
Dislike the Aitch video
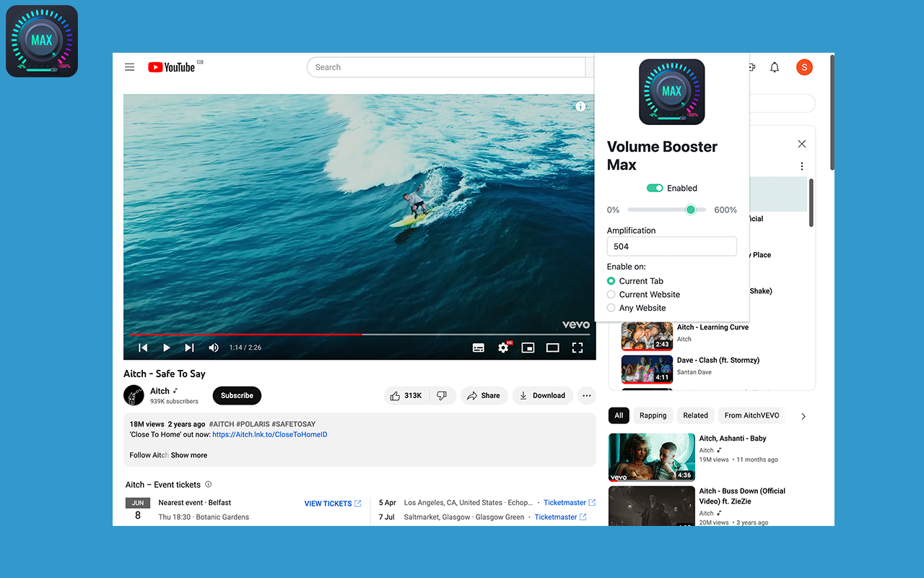442,395
